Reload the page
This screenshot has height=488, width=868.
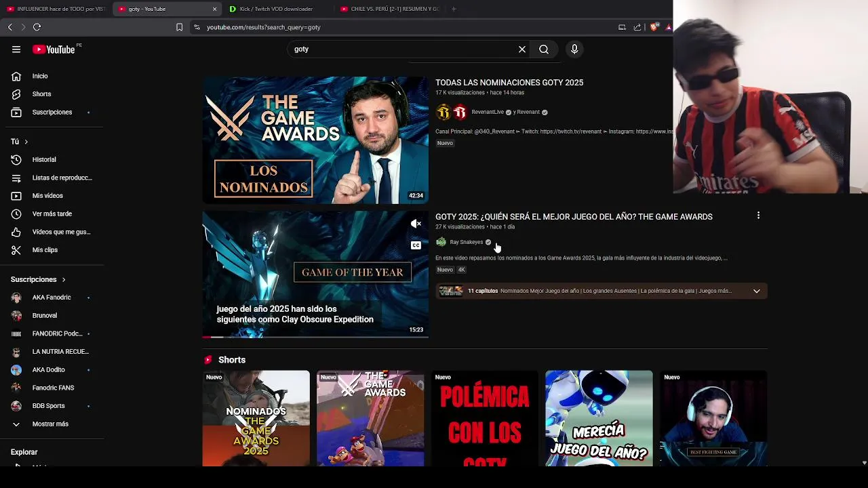tap(37, 27)
